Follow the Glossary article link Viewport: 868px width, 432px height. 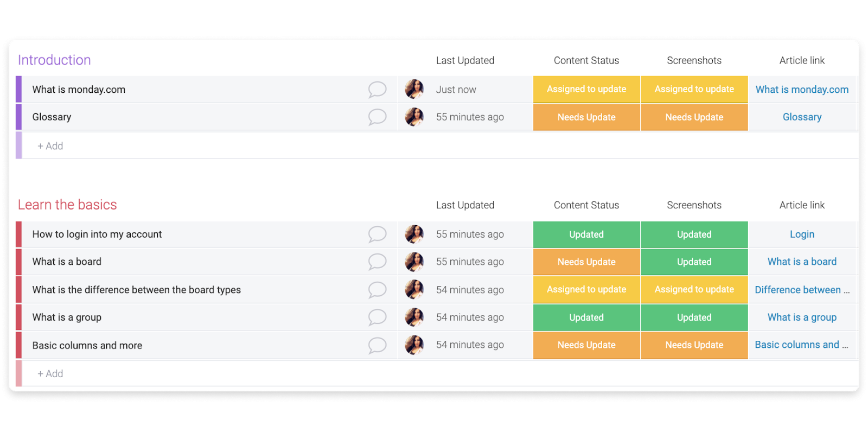point(802,117)
